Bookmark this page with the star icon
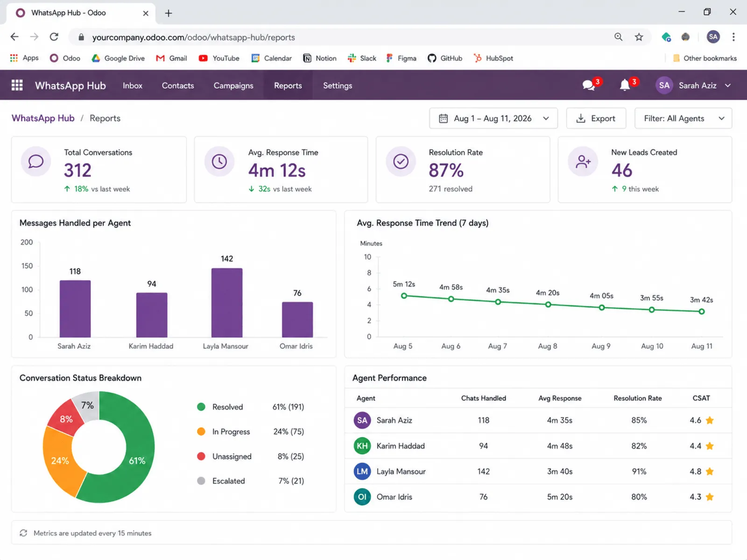The width and height of the screenshot is (747, 560). [x=639, y=37]
